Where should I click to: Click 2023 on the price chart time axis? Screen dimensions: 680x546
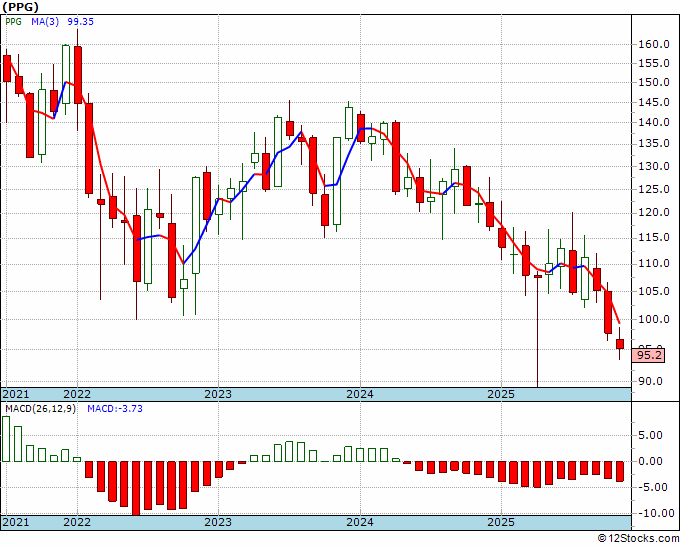[218, 394]
